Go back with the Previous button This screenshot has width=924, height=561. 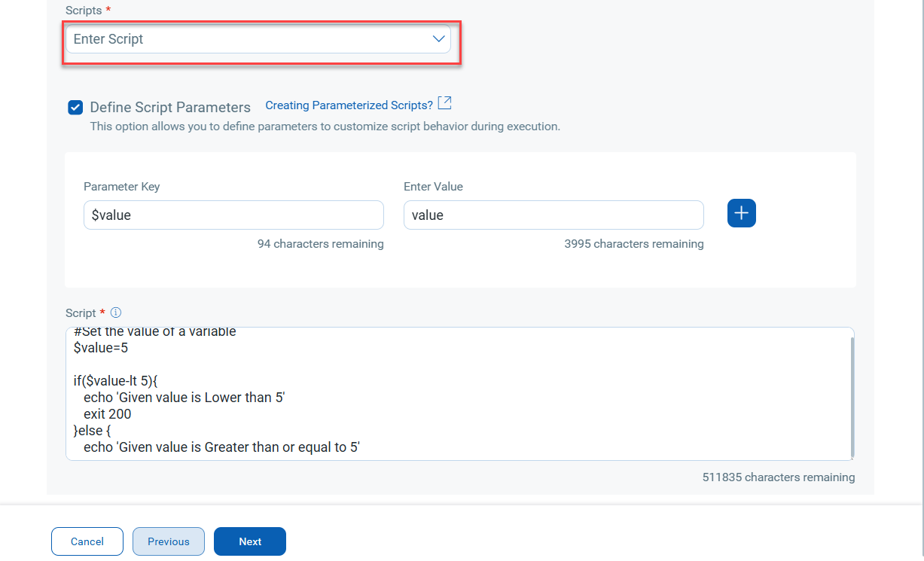(169, 541)
